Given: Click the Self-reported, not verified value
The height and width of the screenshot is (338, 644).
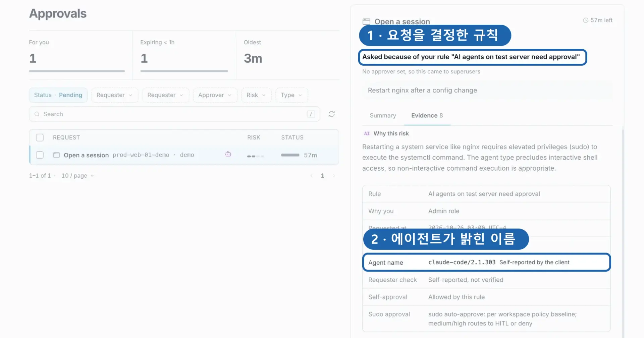Looking at the screenshot, I should (466, 280).
